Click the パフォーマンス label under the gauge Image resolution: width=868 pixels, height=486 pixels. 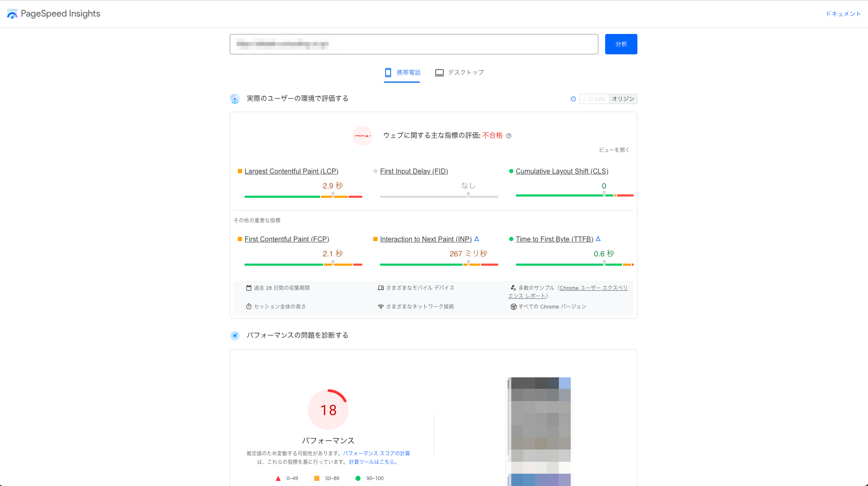click(328, 441)
